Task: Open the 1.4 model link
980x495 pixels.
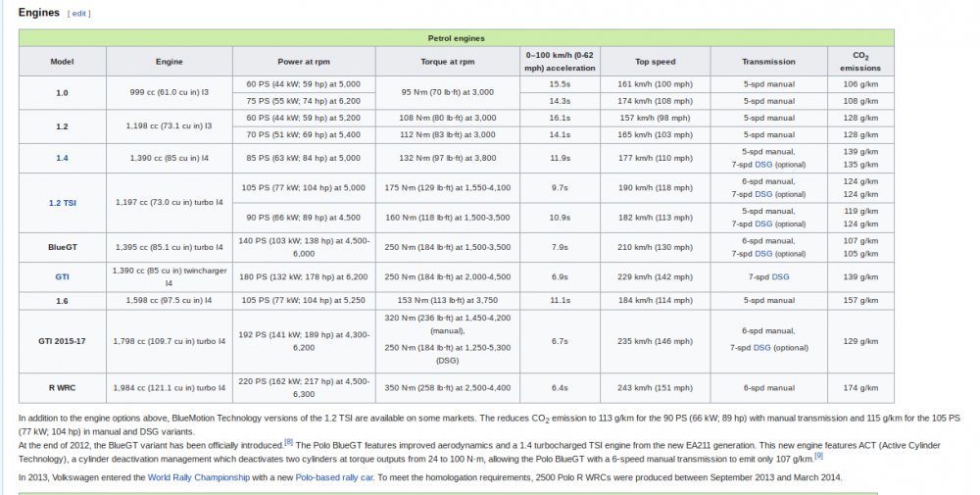Action: point(62,158)
